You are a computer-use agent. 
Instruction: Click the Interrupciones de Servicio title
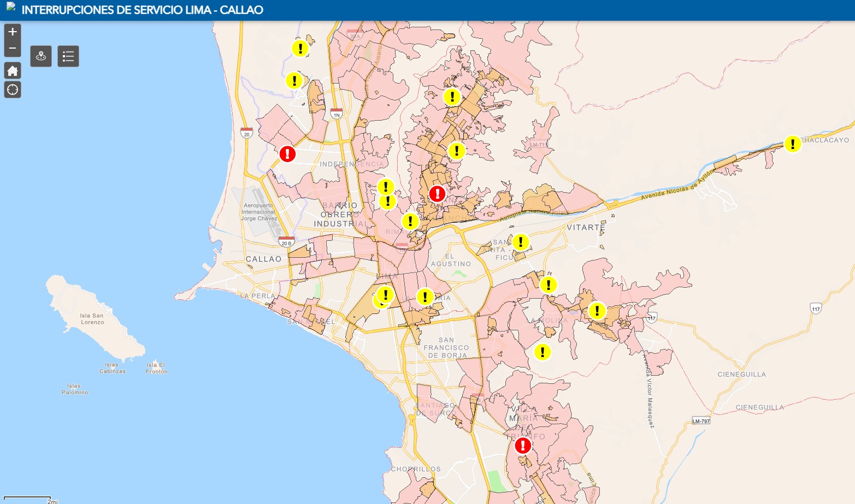(x=142, y=10)
